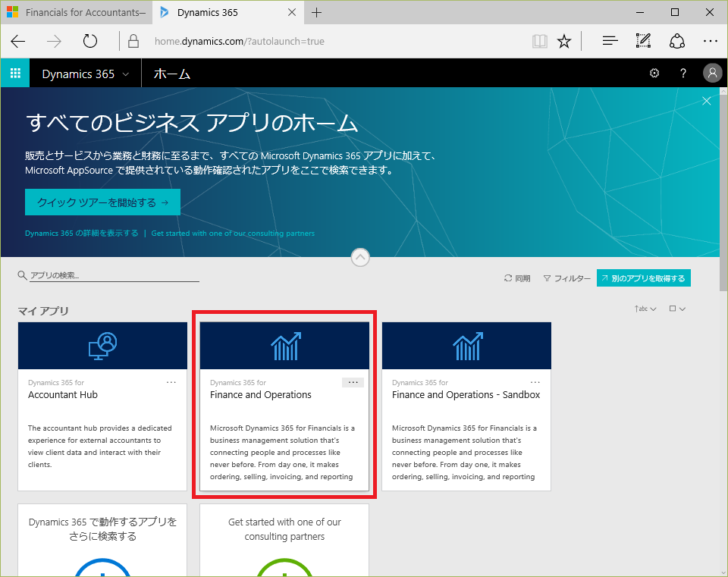Open the browser Hub icon
Screen dimensions: 728x577
coord(610,41)
